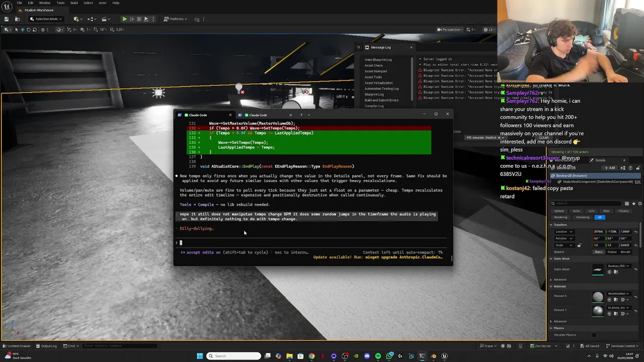Viewport: 644px width, 362px height.
Task: Open the File menu
Action: (19, 3)
